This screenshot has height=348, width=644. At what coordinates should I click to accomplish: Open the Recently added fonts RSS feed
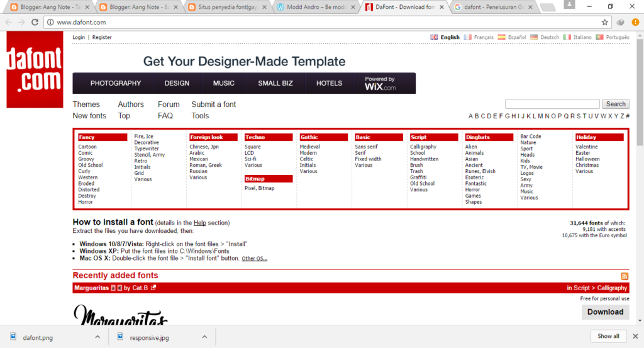(625, 276)
